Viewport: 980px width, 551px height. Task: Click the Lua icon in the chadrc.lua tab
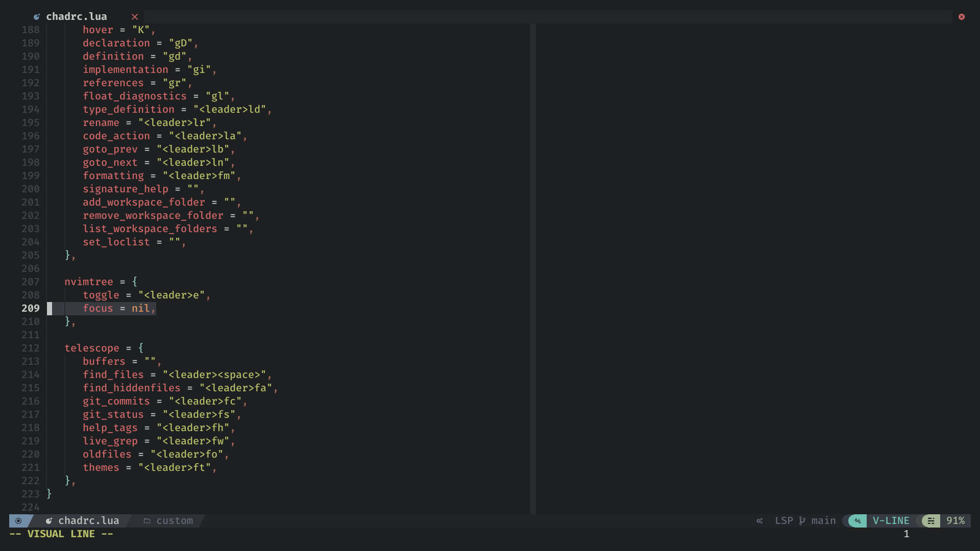(36, 16)
